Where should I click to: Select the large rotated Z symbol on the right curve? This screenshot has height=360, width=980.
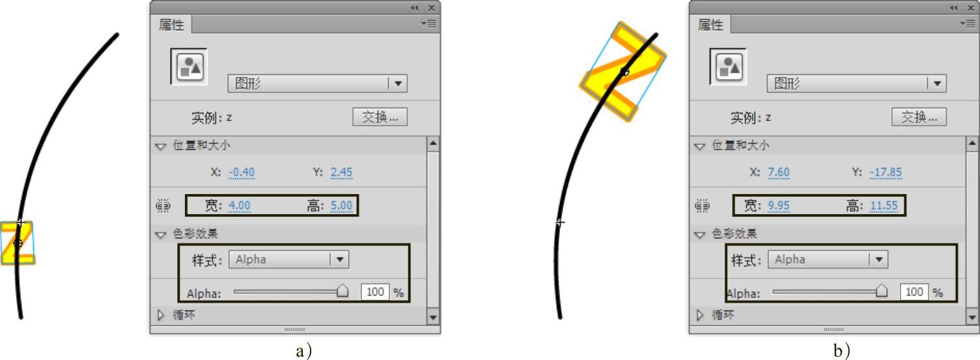pos(623,72)
